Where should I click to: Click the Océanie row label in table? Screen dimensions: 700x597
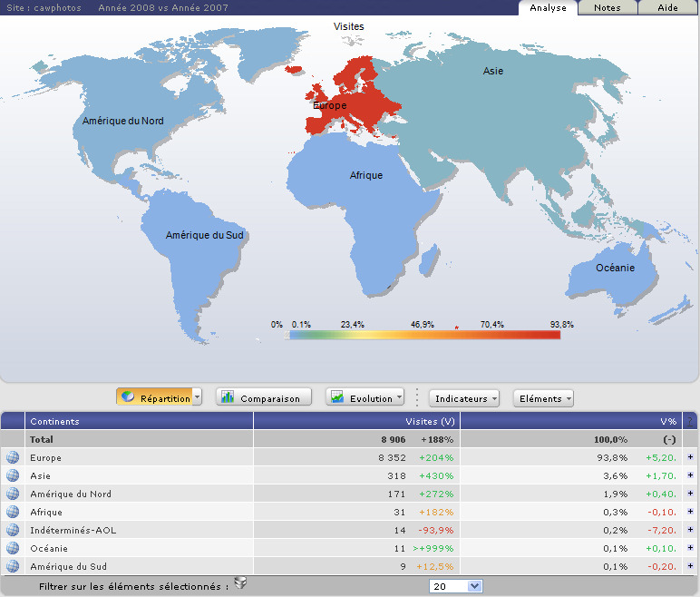49,548
